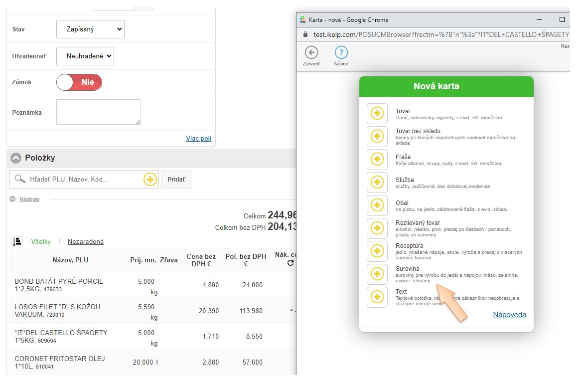Click the plus icon next to Tovar
The image size is (588, 388).
pyautogui.click(x=377, y=114)
